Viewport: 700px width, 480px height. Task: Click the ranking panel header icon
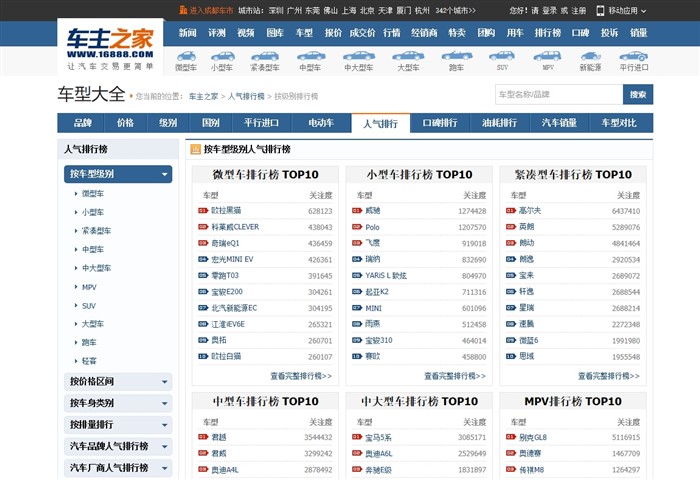196,149
